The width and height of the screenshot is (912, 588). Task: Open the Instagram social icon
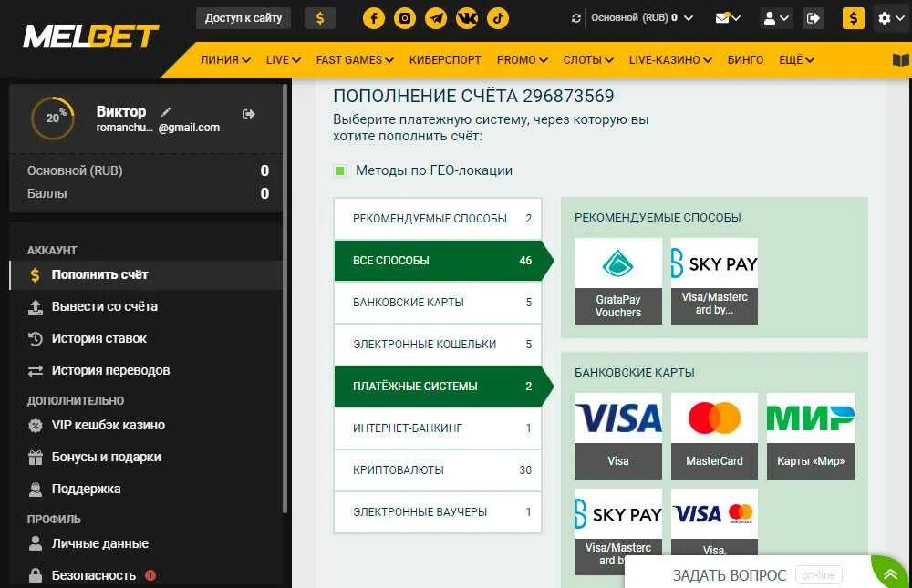[405, 18]
